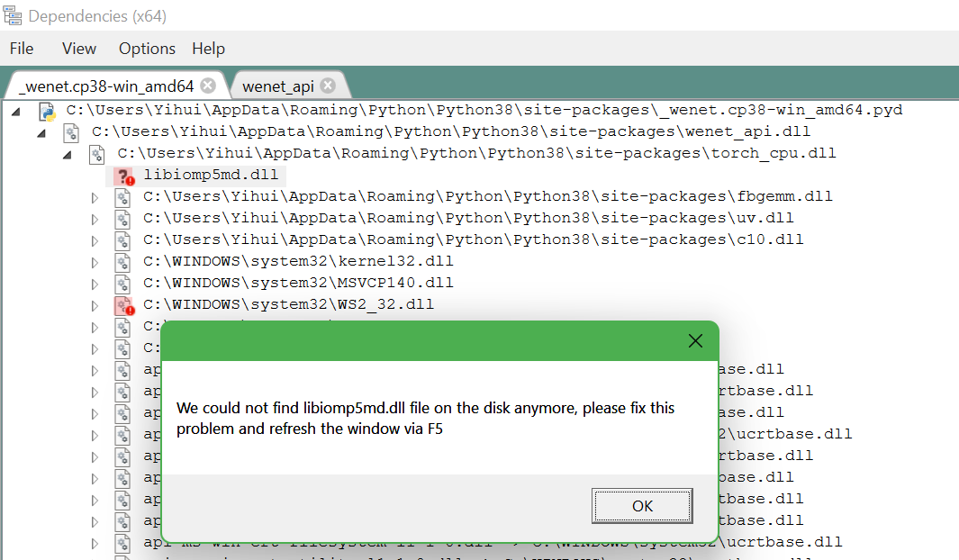The width and height of the screenshot is (959, 560).
Task: Click the uv.dll module icon
Action: 122,218
